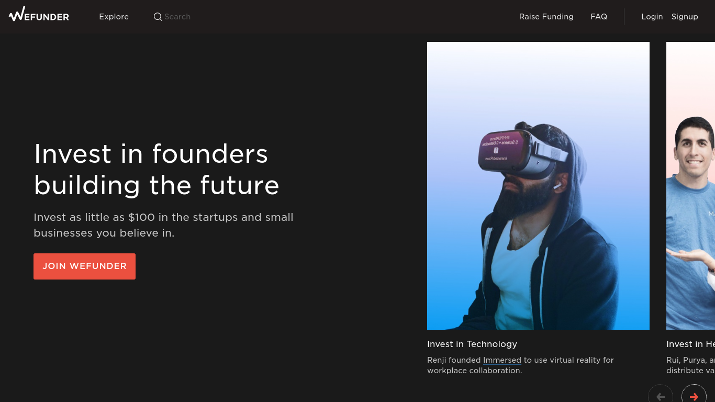Go to previous carousel slide arrow
Viewport: 715px width, 402px height.
pos(660,395)
